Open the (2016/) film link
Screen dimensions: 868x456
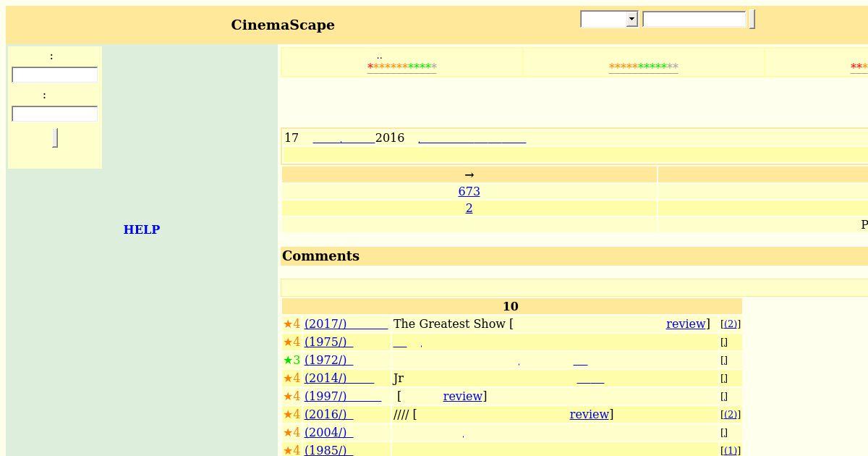328,414
